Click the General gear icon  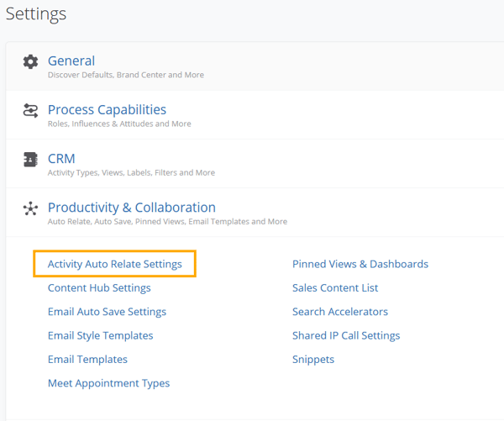coord(30,61)
